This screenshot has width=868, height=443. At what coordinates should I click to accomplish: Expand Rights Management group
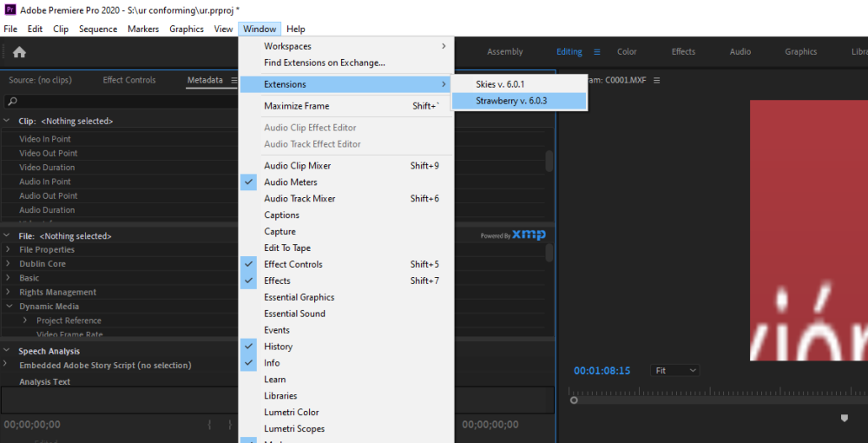tap(8, 292)
